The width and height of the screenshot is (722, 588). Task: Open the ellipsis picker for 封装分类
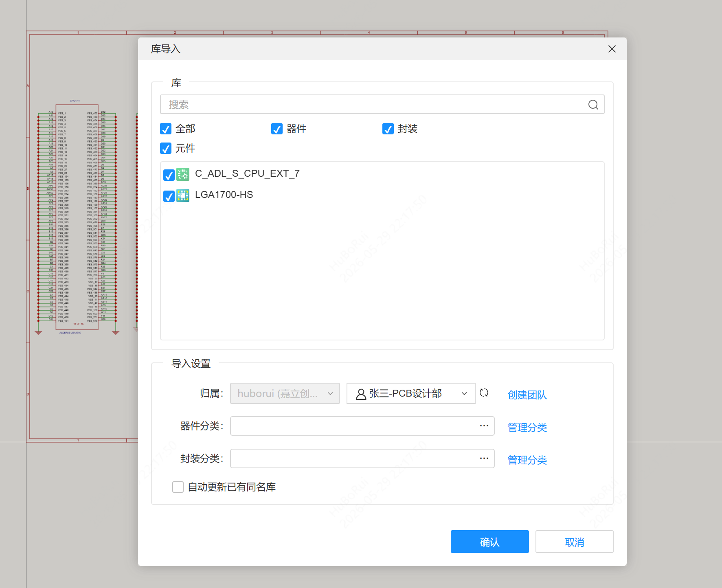[484, 459]
